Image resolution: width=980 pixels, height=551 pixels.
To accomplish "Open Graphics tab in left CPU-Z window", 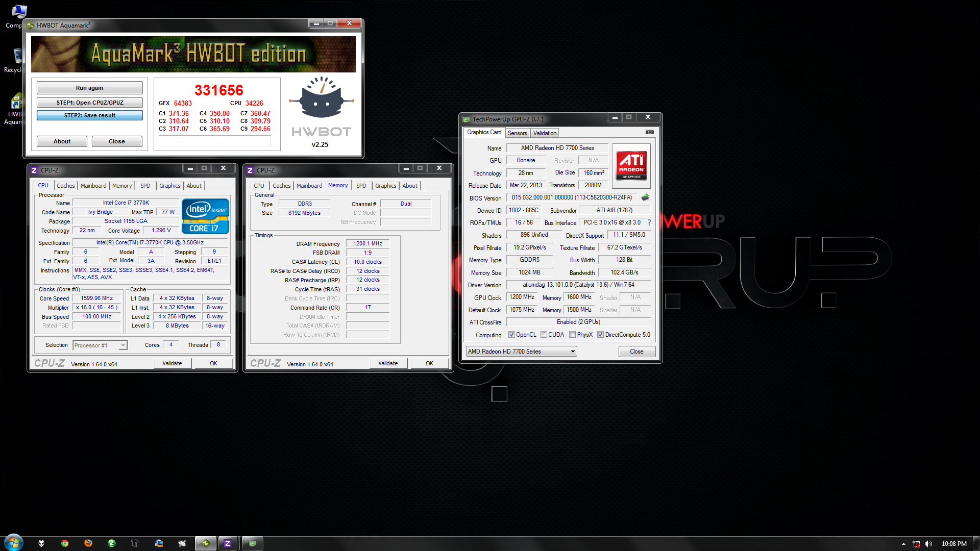I will (169, 186).
